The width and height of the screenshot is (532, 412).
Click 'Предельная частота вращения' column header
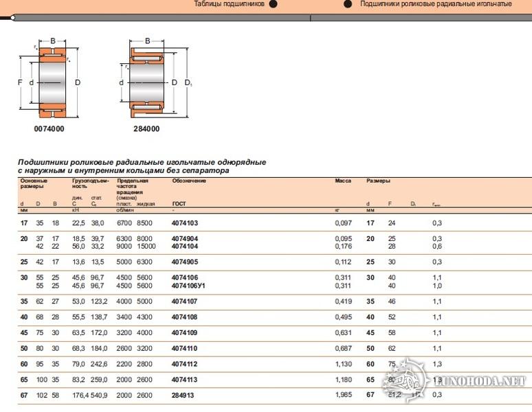[x=133, y=186]
